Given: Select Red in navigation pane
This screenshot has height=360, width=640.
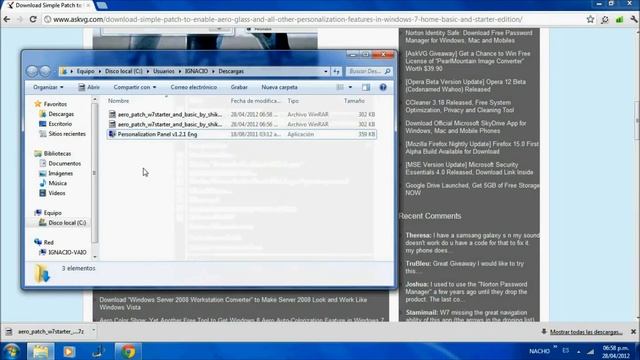Looking at the screenshot, I should pos(44,242).
